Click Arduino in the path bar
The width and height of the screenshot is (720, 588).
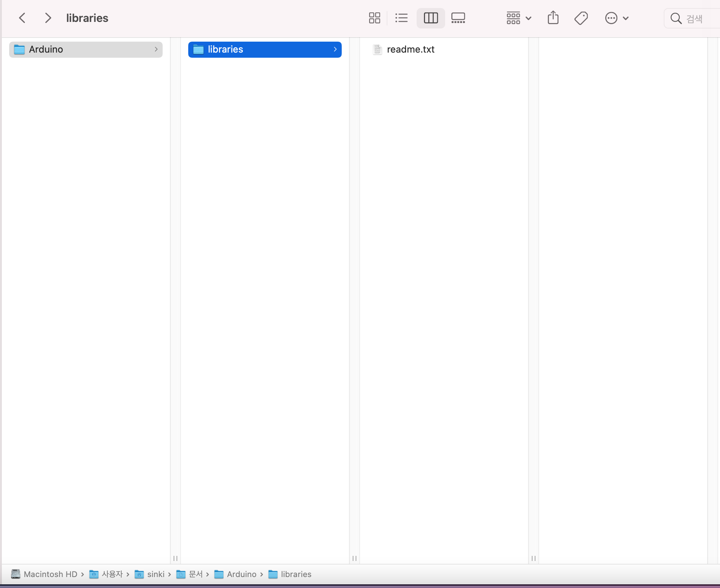[241, 574]
